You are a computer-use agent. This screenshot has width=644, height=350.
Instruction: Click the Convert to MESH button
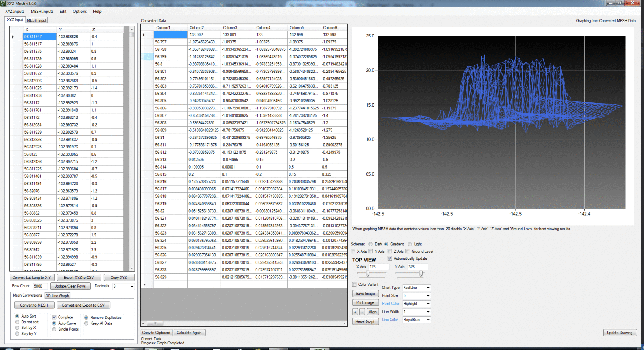[x=34, y=305]
